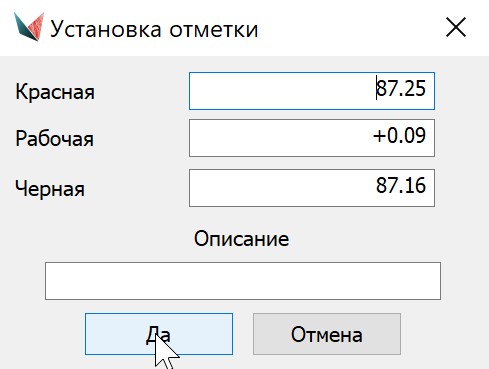Focus the Красная elevation input field
This screenshot has width=489, height=369.
point(312,91)
